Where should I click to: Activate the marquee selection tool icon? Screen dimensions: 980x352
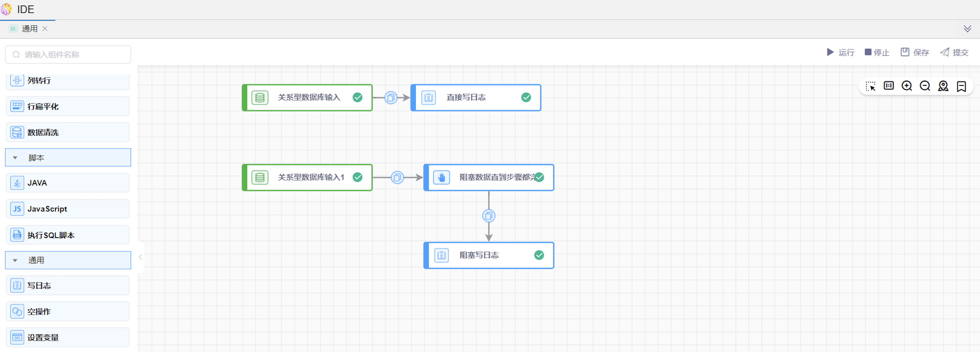tap(870, 86)
